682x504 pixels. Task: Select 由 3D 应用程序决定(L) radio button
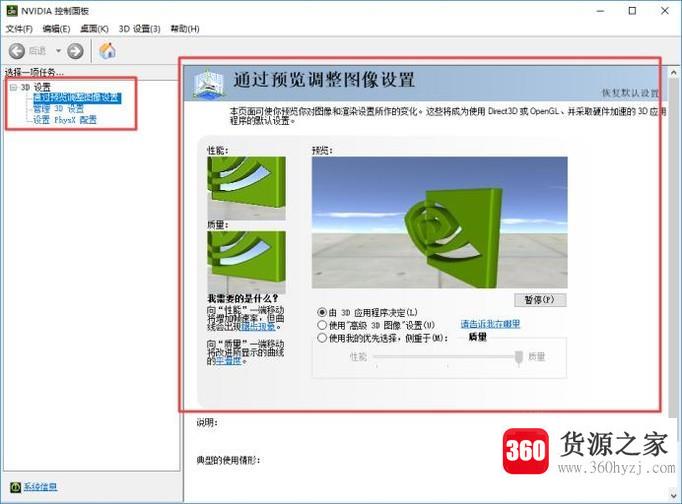coord(322,312)
